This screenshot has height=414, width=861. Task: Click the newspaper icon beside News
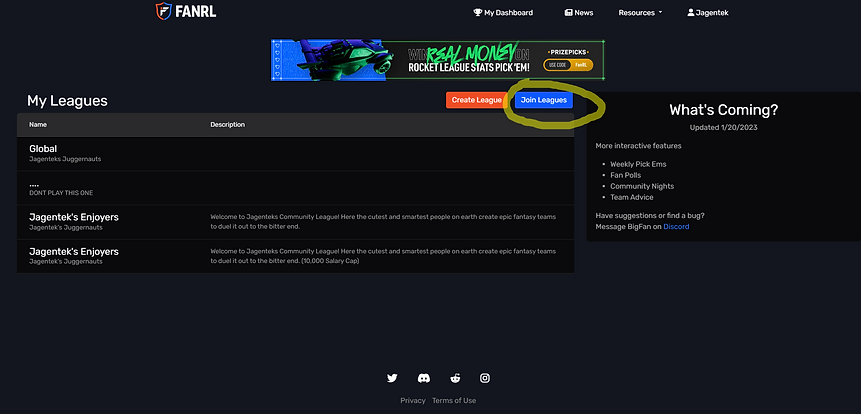coord(568,13)
